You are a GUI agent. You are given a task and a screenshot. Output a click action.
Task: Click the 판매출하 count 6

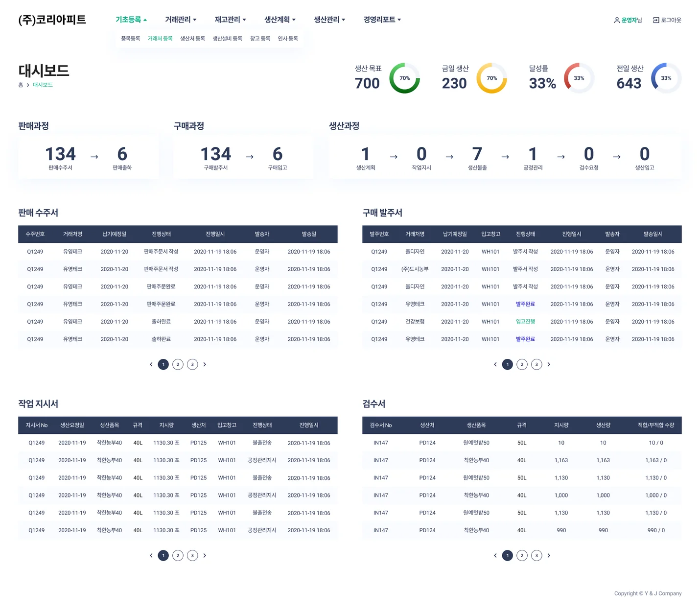tap(122, 154)
